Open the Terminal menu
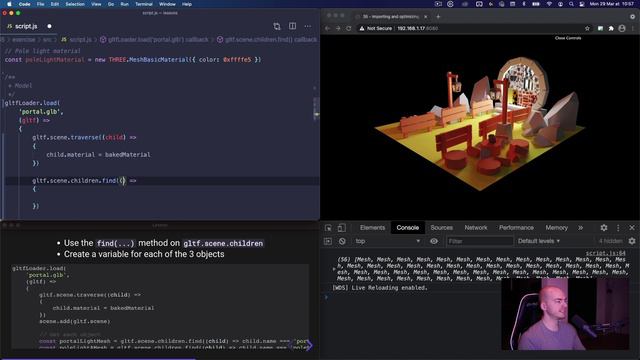The width and height of the screenshot is (640, 360). [x=144, y=4]
